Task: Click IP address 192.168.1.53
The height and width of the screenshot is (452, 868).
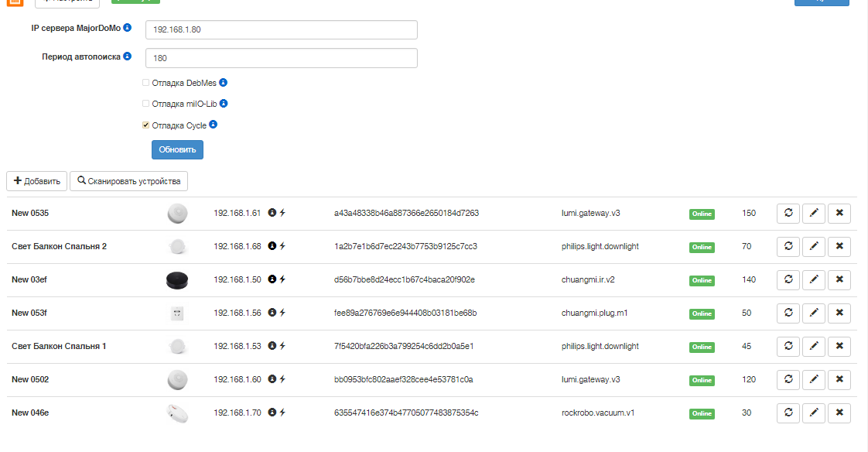Action: pyautogui.click(x=238, y=346)
